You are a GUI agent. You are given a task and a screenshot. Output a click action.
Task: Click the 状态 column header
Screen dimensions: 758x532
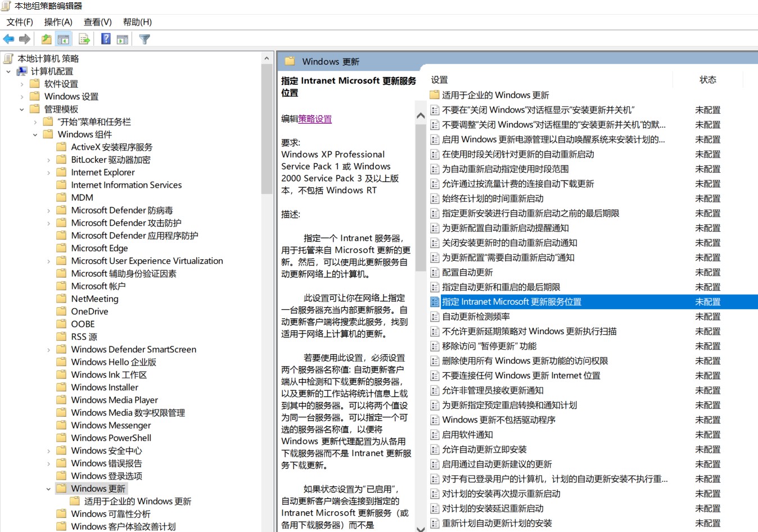(708, 79)
